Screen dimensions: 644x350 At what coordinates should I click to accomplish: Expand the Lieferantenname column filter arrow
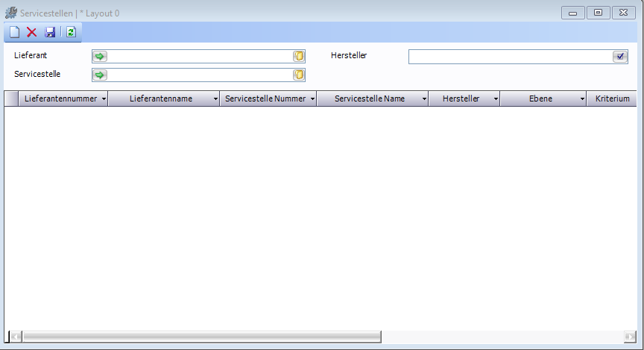[215, 99]
